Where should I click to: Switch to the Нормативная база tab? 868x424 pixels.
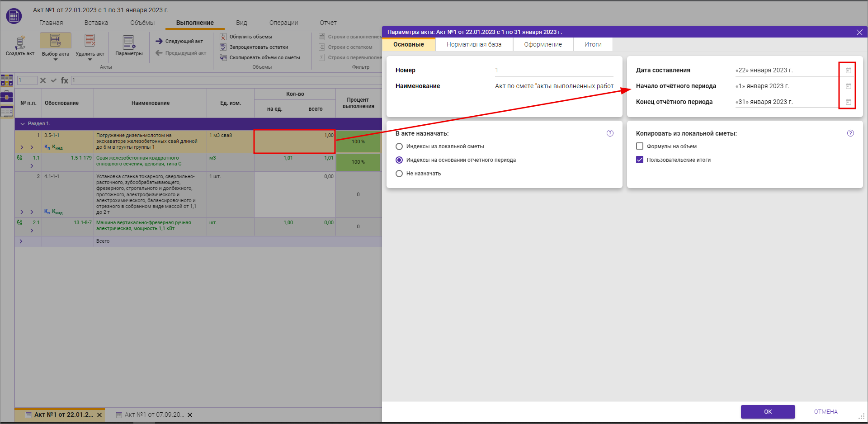(474, 44)
